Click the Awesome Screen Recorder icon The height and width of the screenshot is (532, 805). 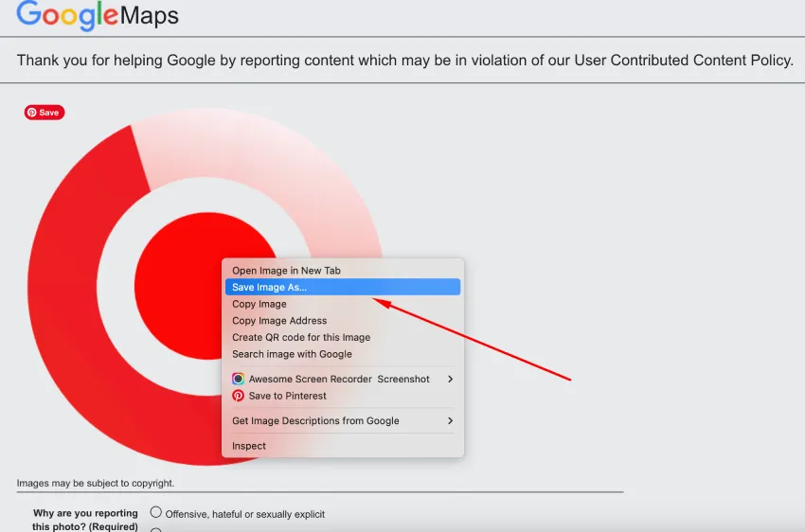click(239, 379)
